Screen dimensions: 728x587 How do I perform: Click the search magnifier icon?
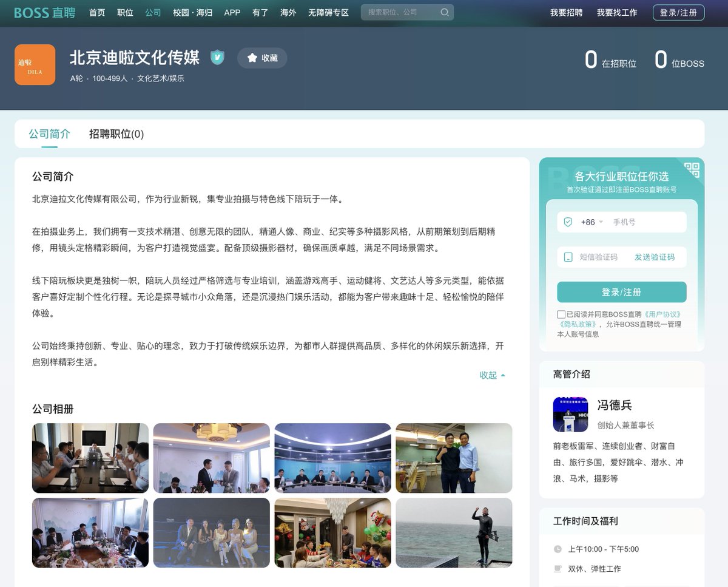[x=445, y=12]
